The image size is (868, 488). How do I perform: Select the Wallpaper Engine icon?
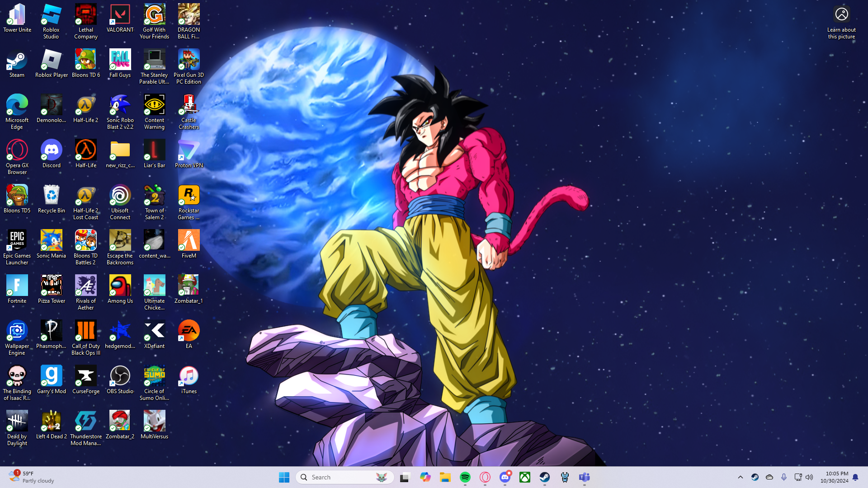(17, 338)
